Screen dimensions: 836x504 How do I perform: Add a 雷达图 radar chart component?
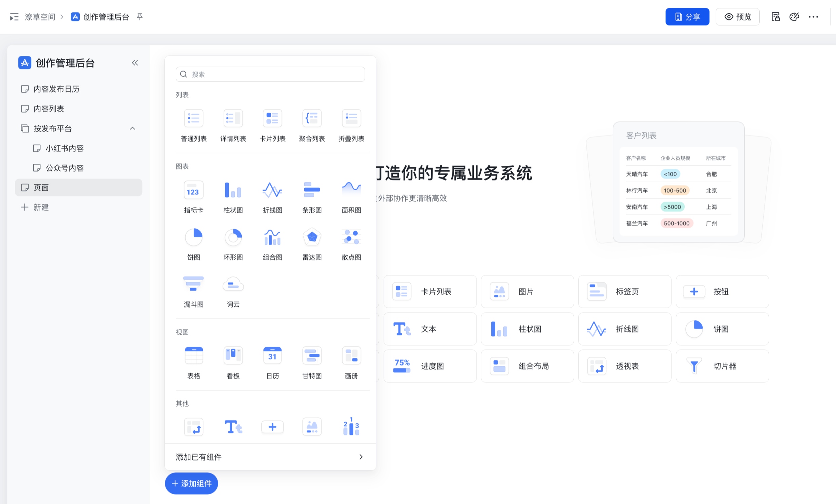[x=312, y=237]
